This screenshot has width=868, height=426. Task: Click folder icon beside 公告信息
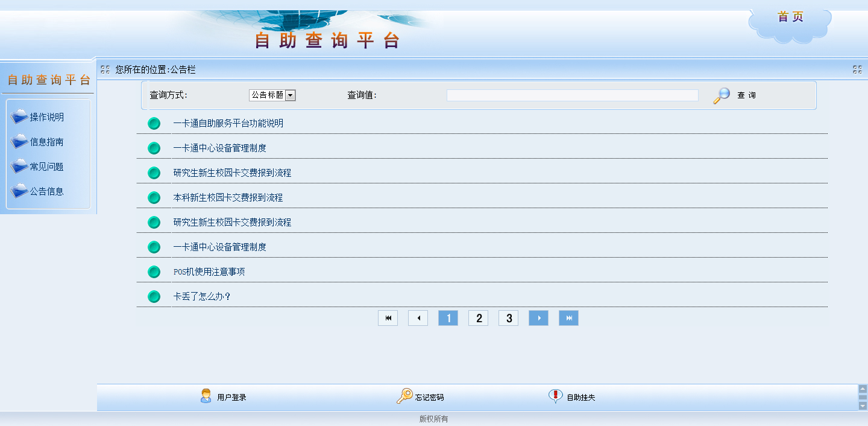click(19, 191)
